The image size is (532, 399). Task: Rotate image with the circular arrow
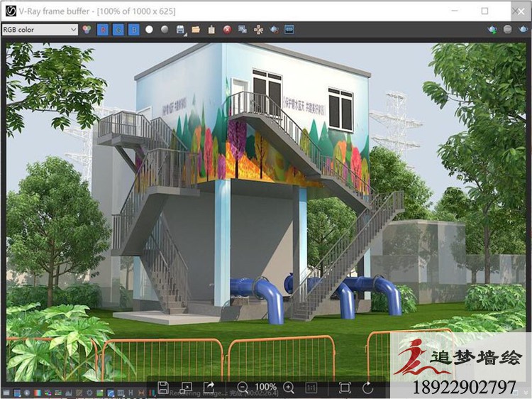coord(367,388)
